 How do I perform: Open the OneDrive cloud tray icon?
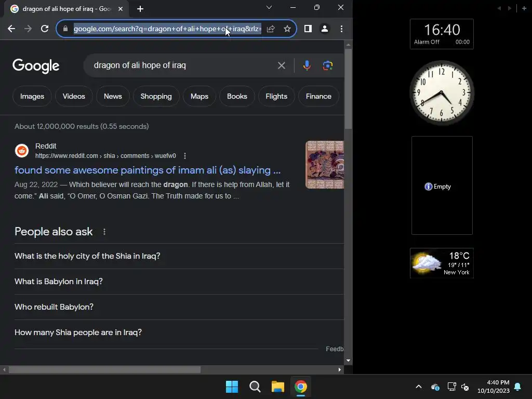coord(435,387)
